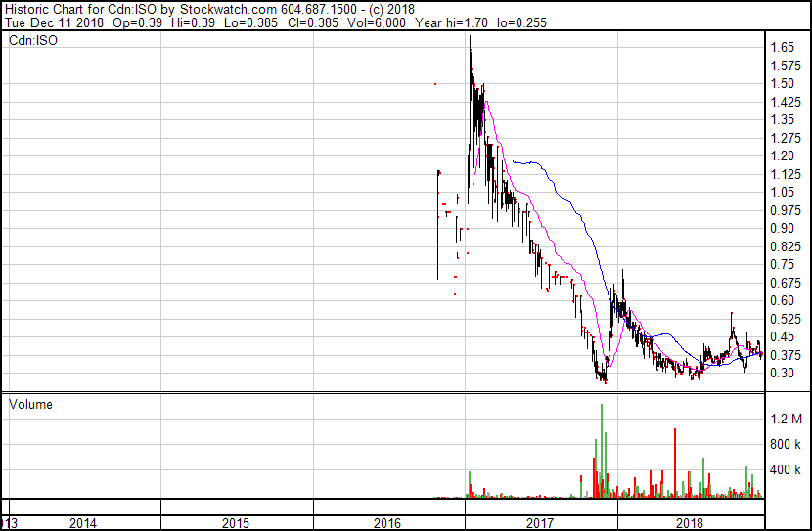This screenshot has width=812, height=531.
Task: Click the 1.50 price axis label
Action: pyautogui.click(x=782, y=83)
